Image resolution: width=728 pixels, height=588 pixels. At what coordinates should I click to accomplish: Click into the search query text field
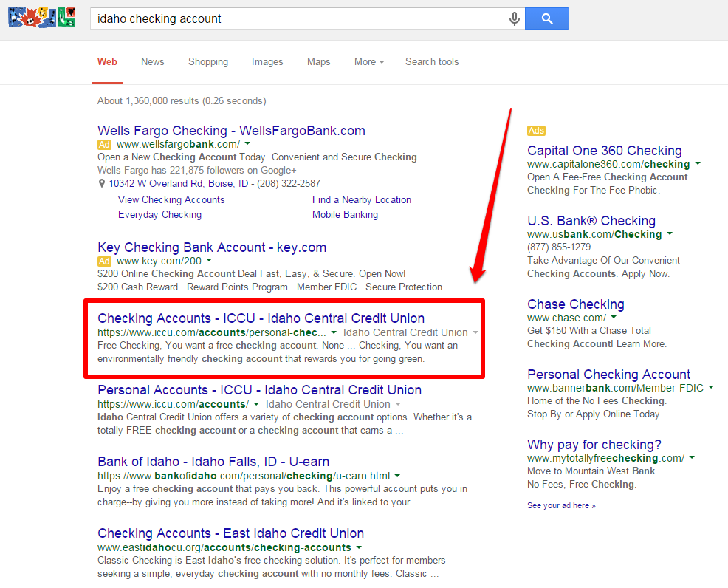click(295, 18)
